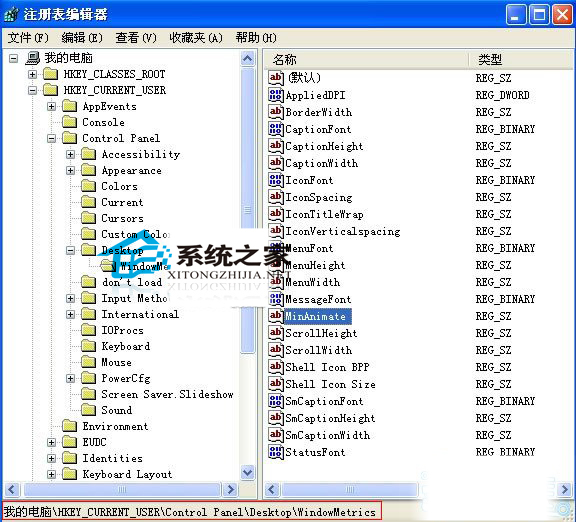This screenshot has height=522, width=576.
Task: Click values pane horizontal scroll right arrow
Action: (x=565, y=489)
